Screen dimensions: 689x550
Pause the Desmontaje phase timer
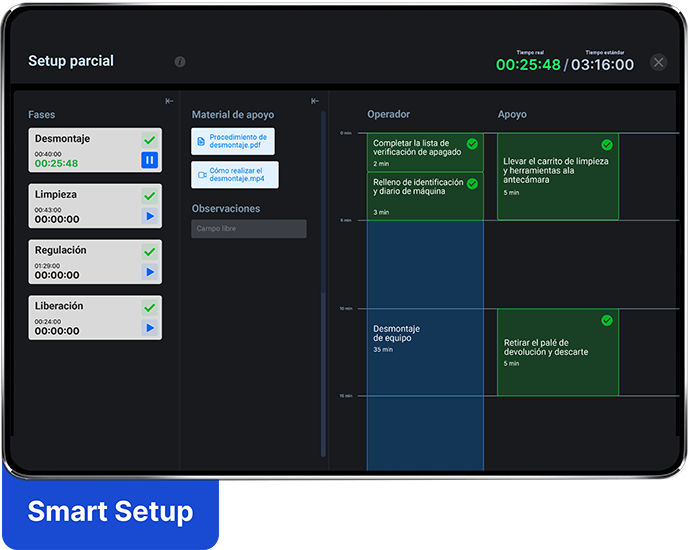149,160
